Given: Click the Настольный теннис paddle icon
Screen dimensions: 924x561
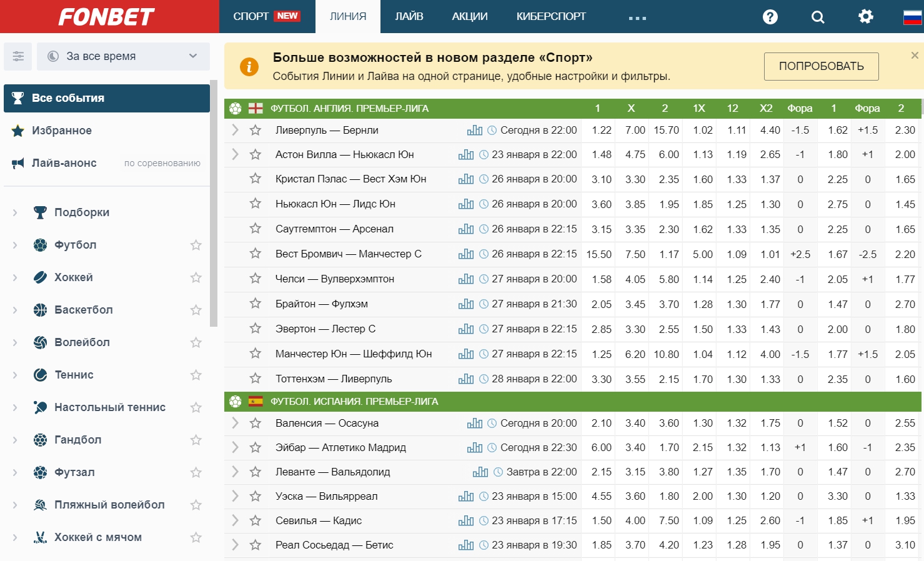Looking at the screenshot, I should [41, 407].
